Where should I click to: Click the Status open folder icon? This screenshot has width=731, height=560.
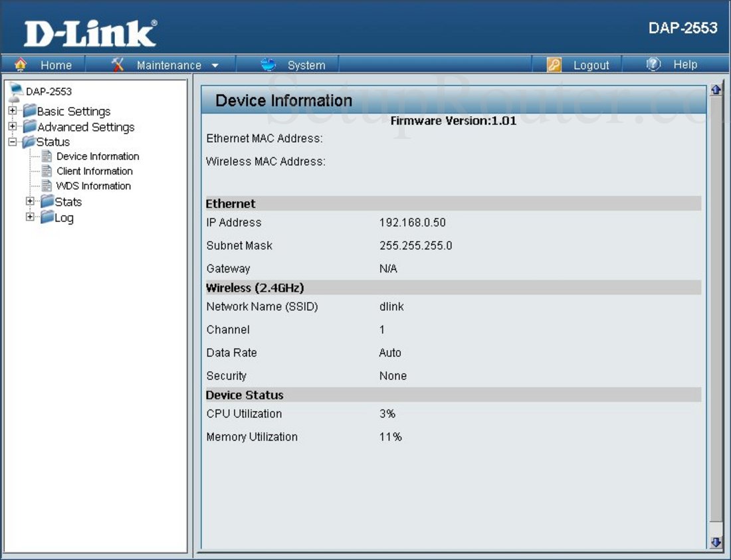click(29, 141)
